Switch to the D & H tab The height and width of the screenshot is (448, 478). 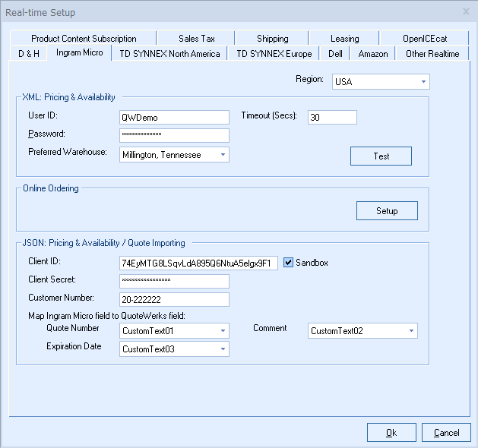click(x=29, y=54)
